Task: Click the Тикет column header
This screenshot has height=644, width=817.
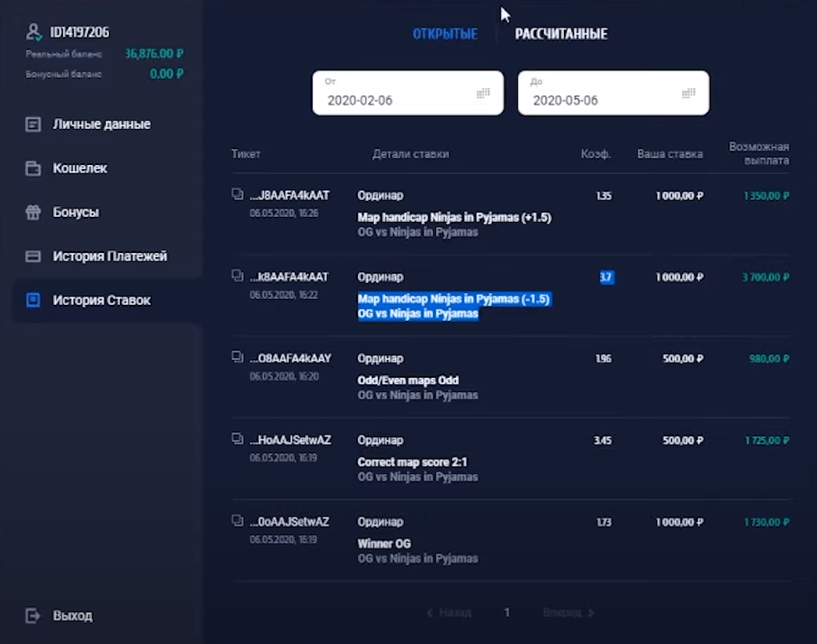Action: click(x=246, y=154)
